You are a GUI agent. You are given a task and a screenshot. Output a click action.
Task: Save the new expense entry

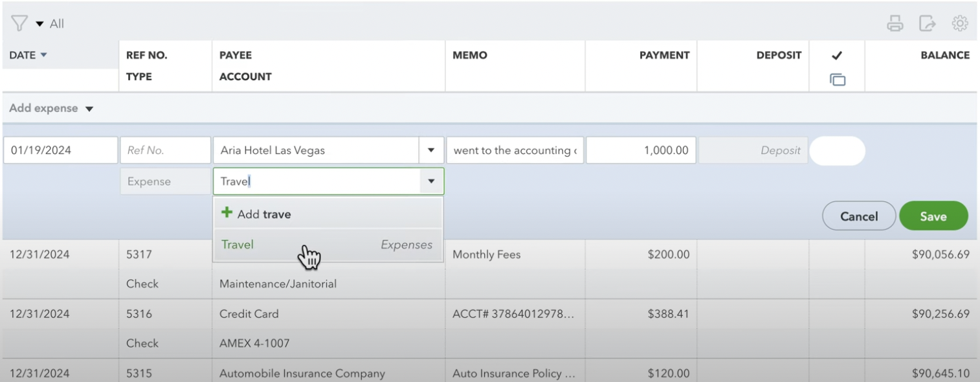(x=933, y=216)
